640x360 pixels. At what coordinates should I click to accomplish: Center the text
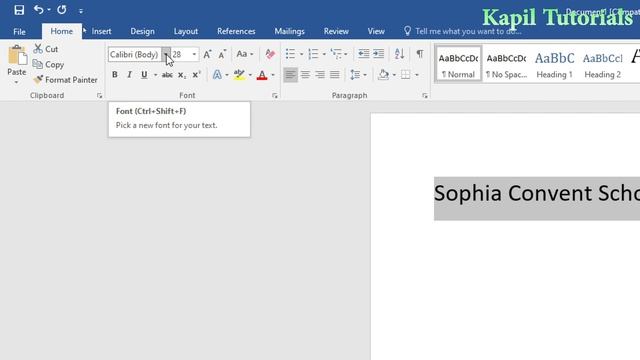click(x=305, y=75)
